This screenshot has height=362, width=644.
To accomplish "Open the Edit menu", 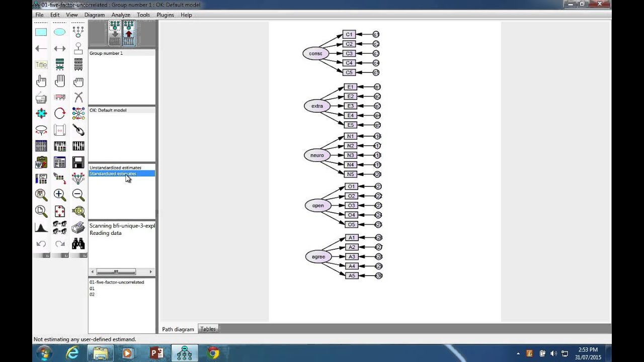I will click(55, 15).
